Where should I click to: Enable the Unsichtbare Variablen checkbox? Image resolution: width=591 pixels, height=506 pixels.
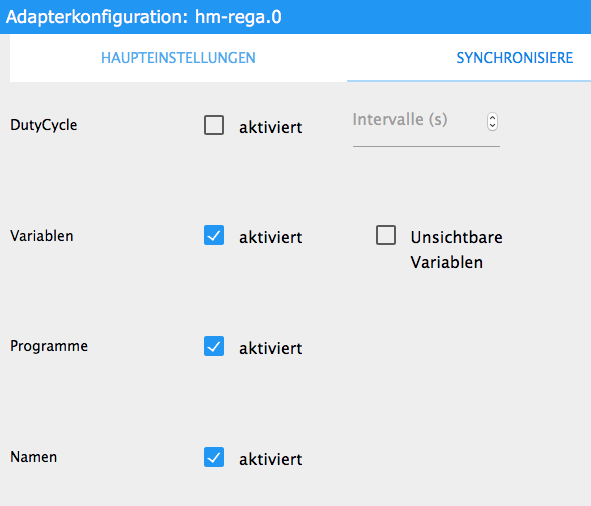point(386,235)
